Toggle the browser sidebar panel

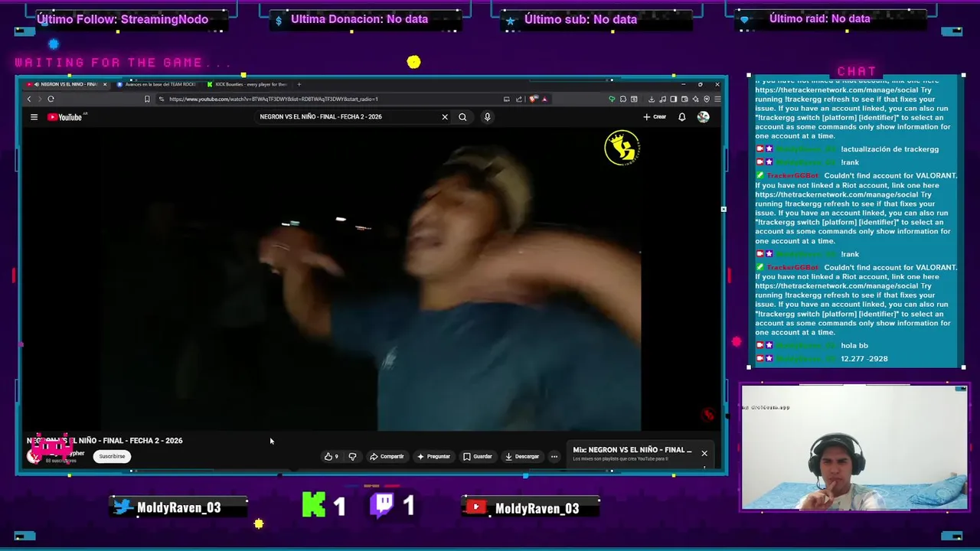click(x=673, y=99)
